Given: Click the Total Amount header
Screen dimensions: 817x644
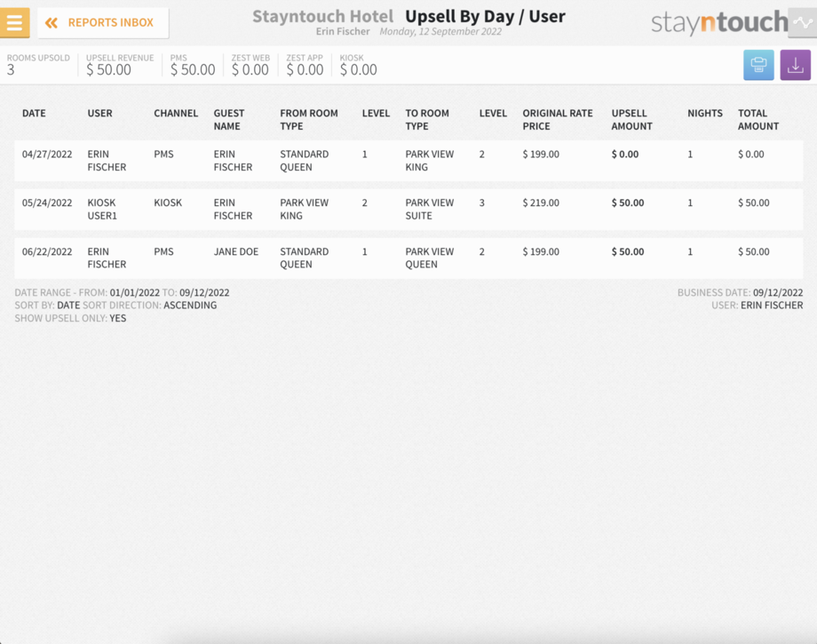Looking at the screenshot, I should (758, 119).
